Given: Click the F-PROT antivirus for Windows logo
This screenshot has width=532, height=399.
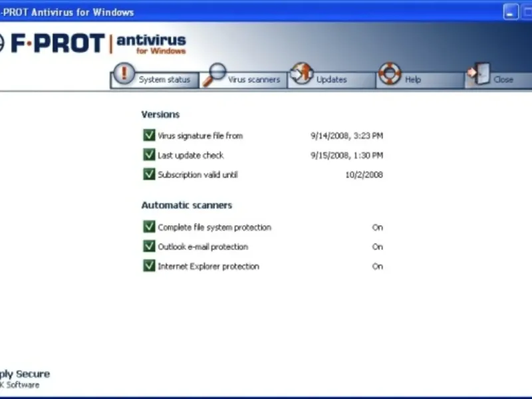Looking at the screenshot, I should pos(93,43).
